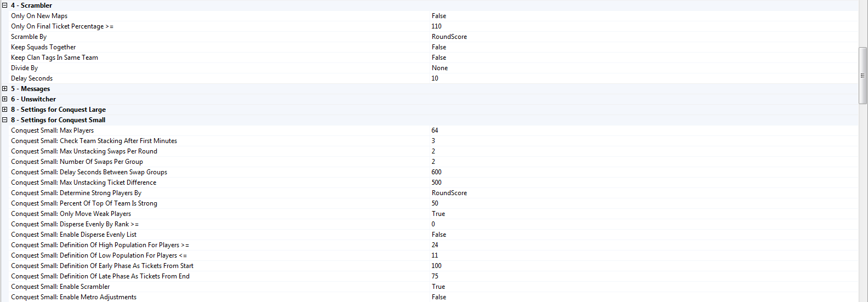Open the Scramble By RoundScore value
The width and height of the screenshot is (868, 302).
tap(449, 37)
